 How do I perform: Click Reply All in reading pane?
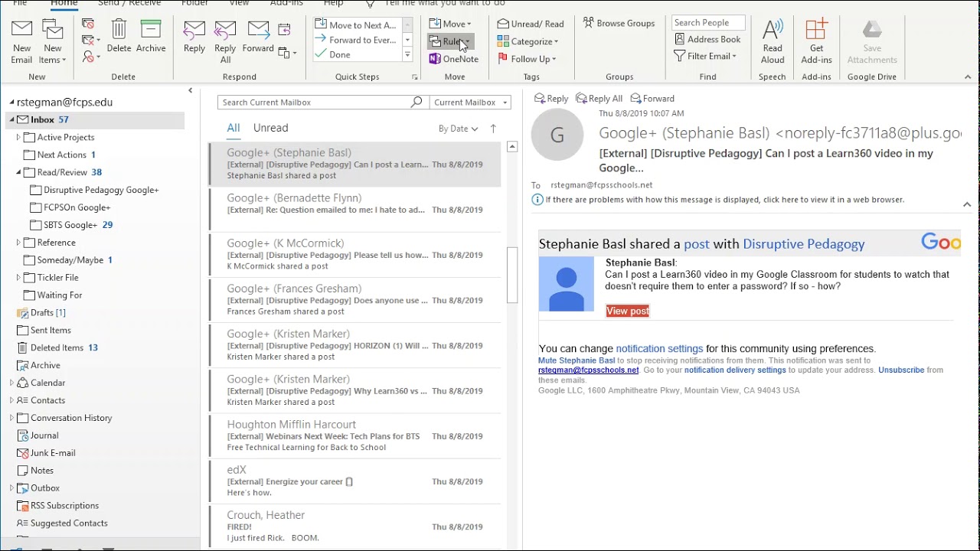click(x=599, y=98)
